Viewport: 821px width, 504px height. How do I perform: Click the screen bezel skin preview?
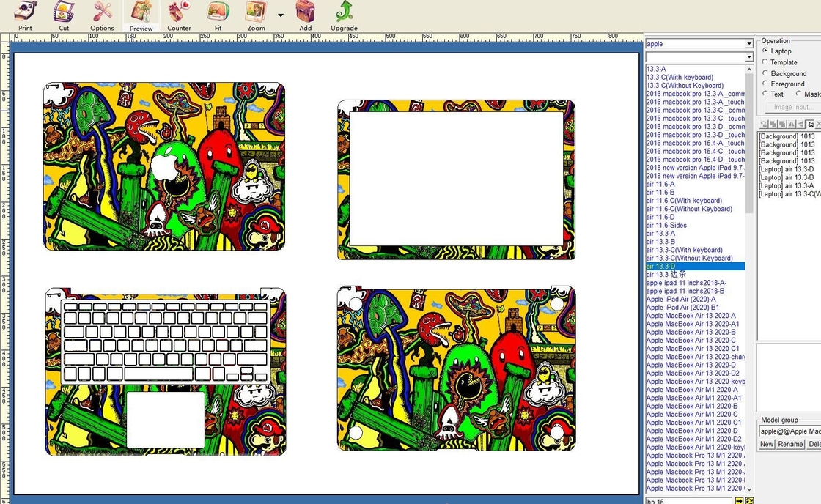tap(456, 179)
